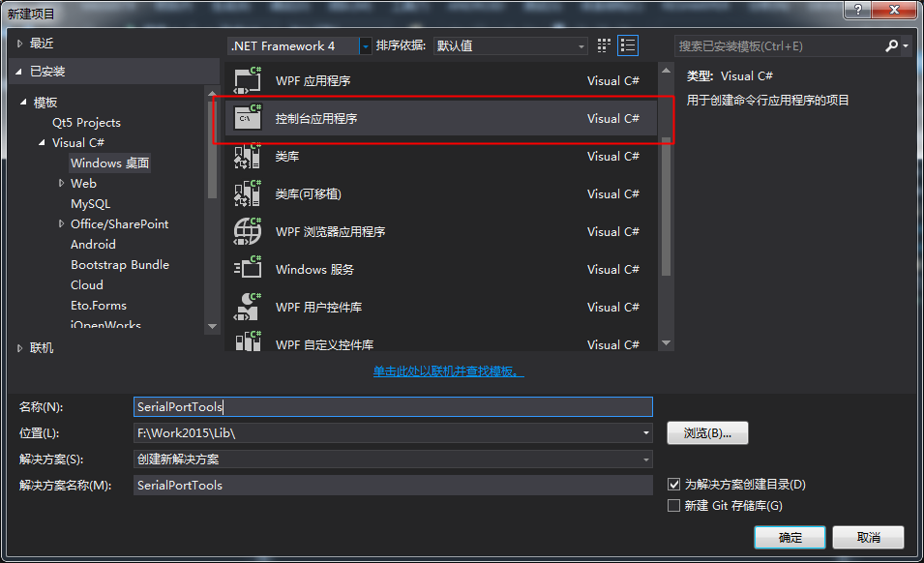
Task: Open the 单击此处以联机并查找模板 link
Action: [x=448, y=371]
